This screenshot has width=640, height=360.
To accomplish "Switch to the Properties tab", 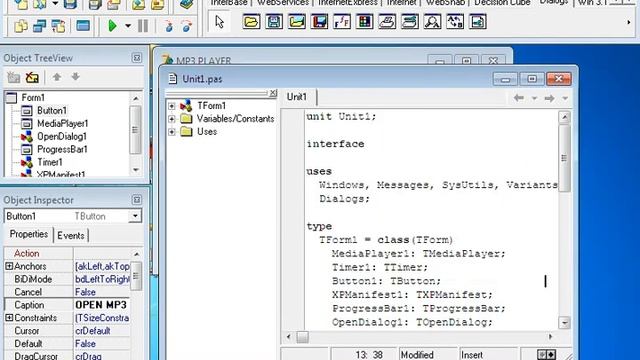I will (29, 234).
